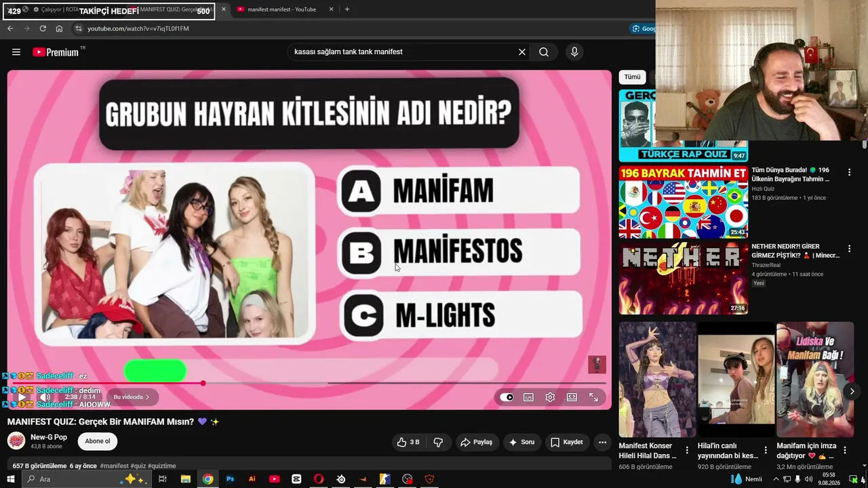Open the system volume control
868x488 pixels.
pyautogui.click(x=808, y=479)
